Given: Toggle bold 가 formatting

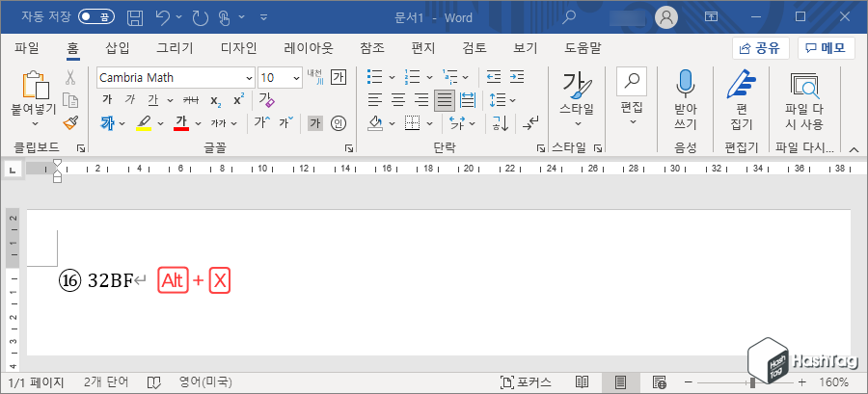Looking at the screenshot, I should coord(107,100).
